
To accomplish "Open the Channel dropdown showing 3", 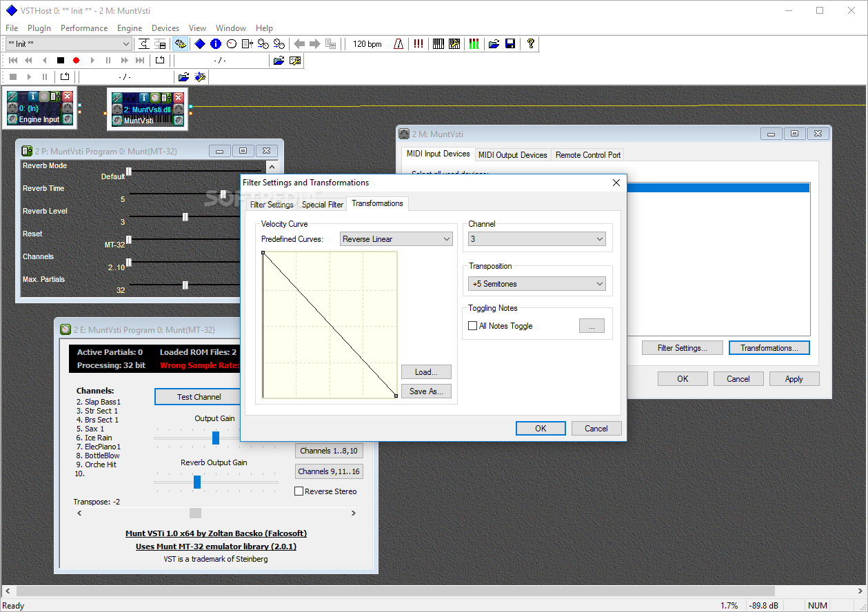I will 536,239.
